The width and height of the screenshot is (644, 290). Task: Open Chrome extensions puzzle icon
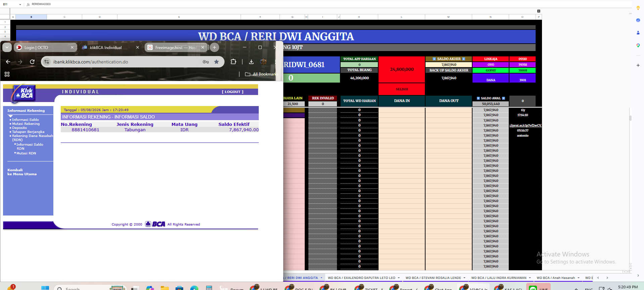pyautogui.click(x=233, y=62)
